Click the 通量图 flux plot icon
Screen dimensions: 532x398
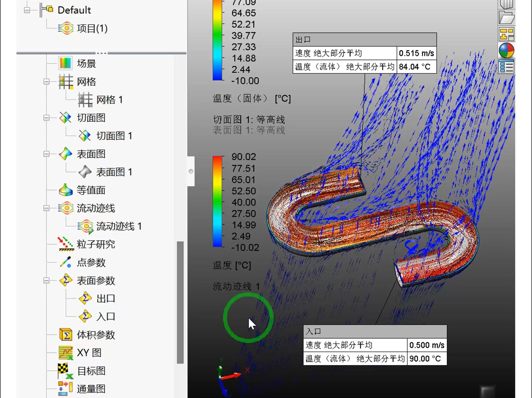click(x=65, y=389)
